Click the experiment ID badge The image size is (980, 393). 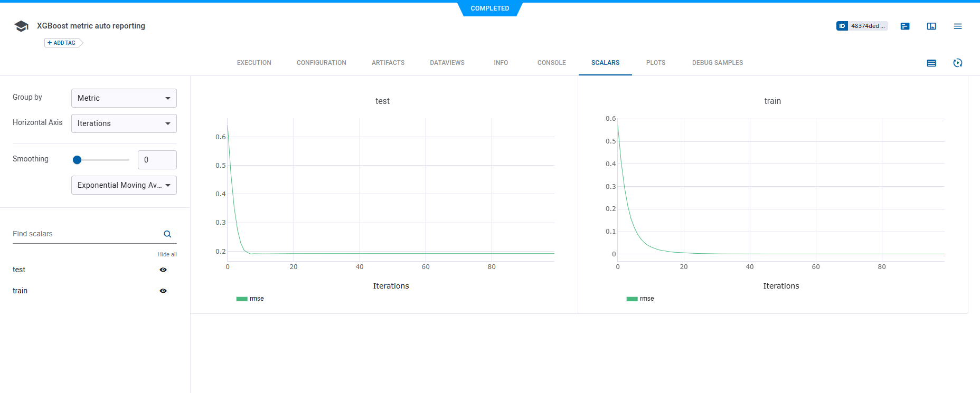[862, 26]
